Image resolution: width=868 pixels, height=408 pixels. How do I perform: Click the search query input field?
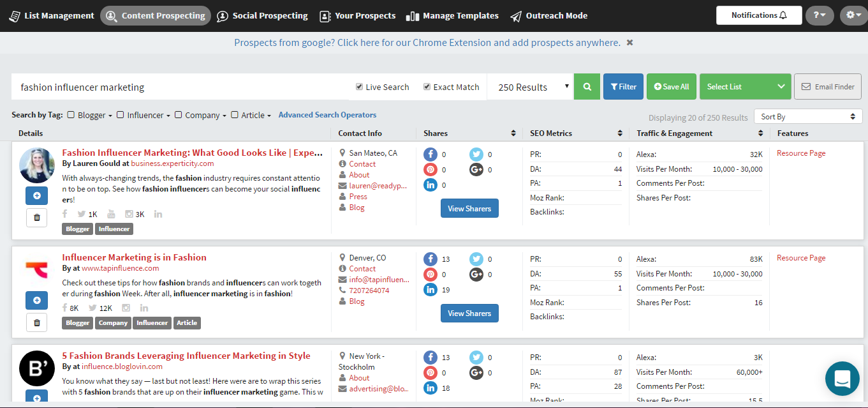[x=180, y=87]
